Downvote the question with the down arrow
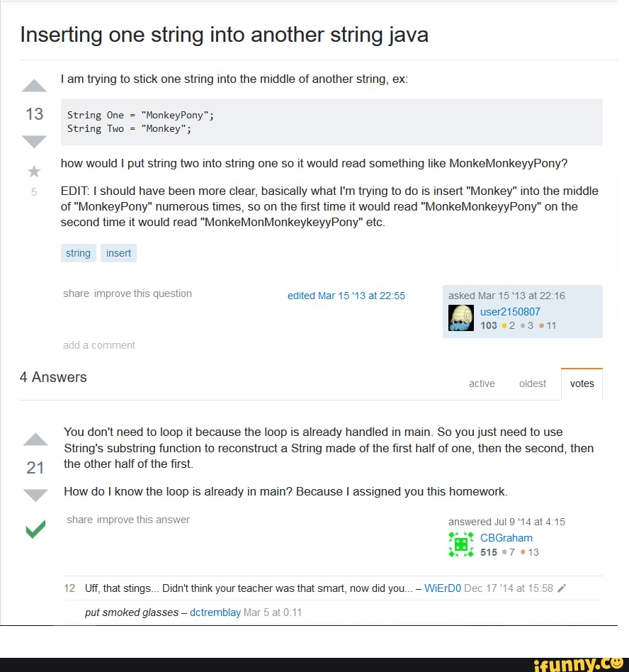629x672 pixels. (x=34, y=141)
